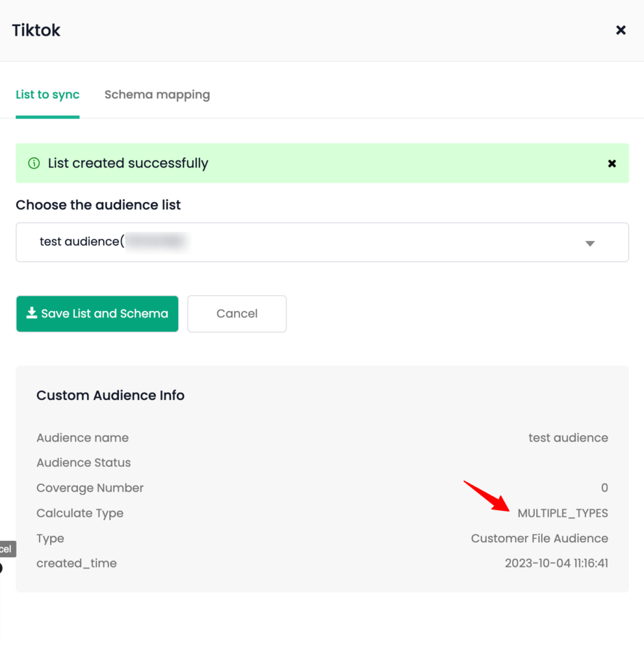Click the 'Custom Audience Info' heading
This screenshot has height=665, width=644.
pyautogui.click(x=110, y=395)
